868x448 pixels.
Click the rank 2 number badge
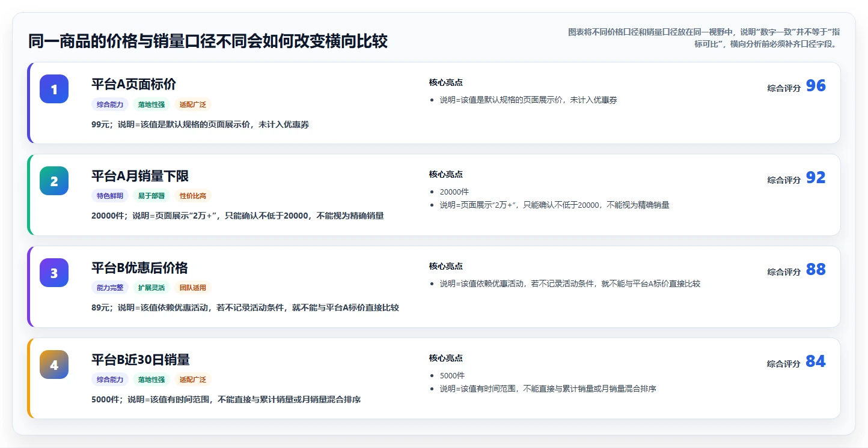coord(54,181)
